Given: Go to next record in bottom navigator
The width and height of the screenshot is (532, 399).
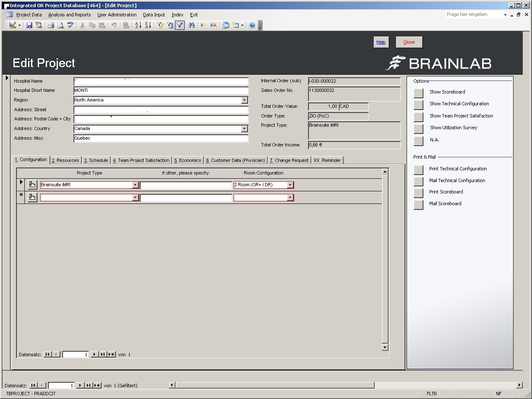Looking at the screenshot, I should point(80,385).
